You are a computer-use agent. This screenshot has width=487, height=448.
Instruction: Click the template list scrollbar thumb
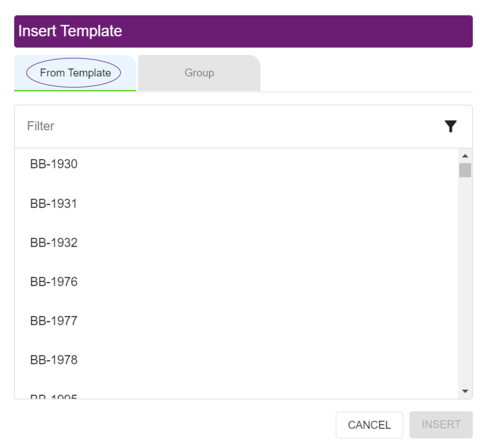click(x=465, y=170)
